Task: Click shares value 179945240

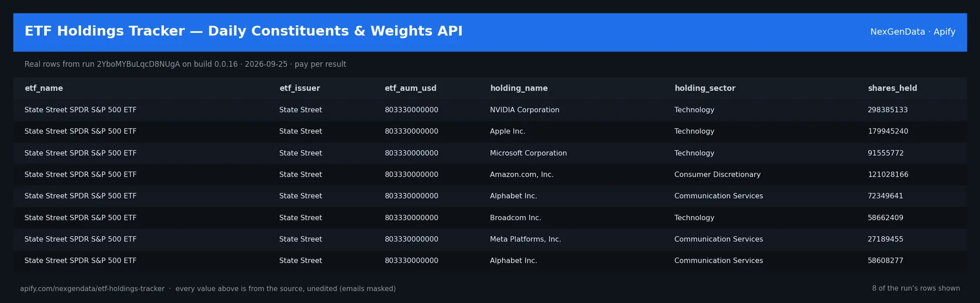Action: [x=888, y=131]
